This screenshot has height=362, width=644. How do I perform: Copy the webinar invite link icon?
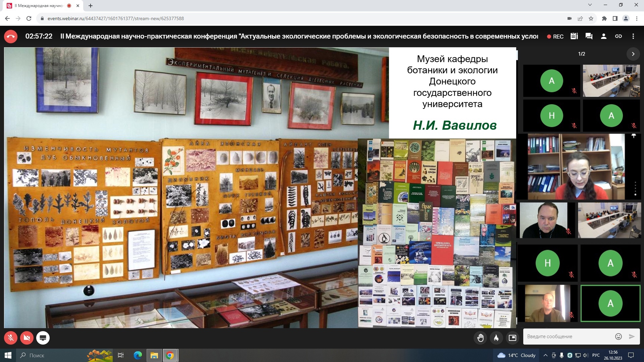point(619,36)
